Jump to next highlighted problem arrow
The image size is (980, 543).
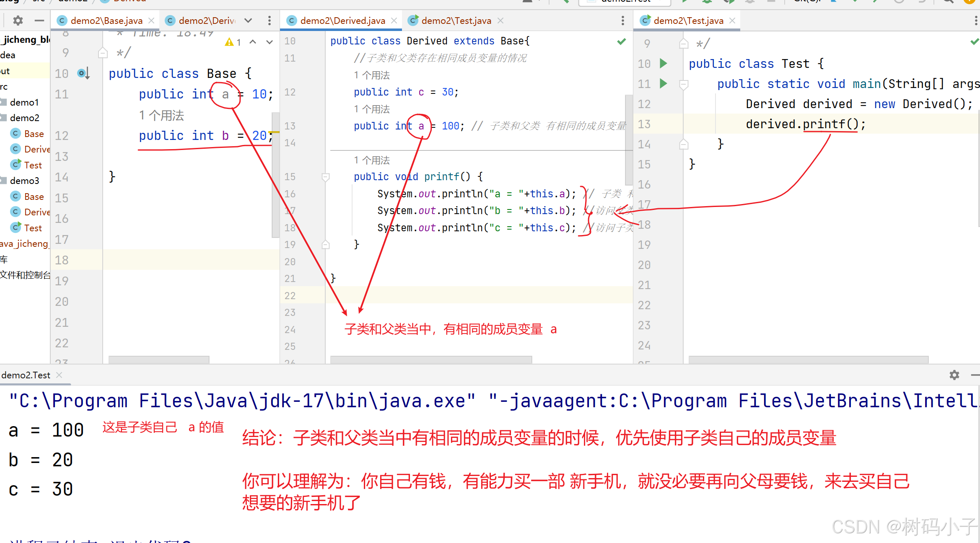coord(270,42)
